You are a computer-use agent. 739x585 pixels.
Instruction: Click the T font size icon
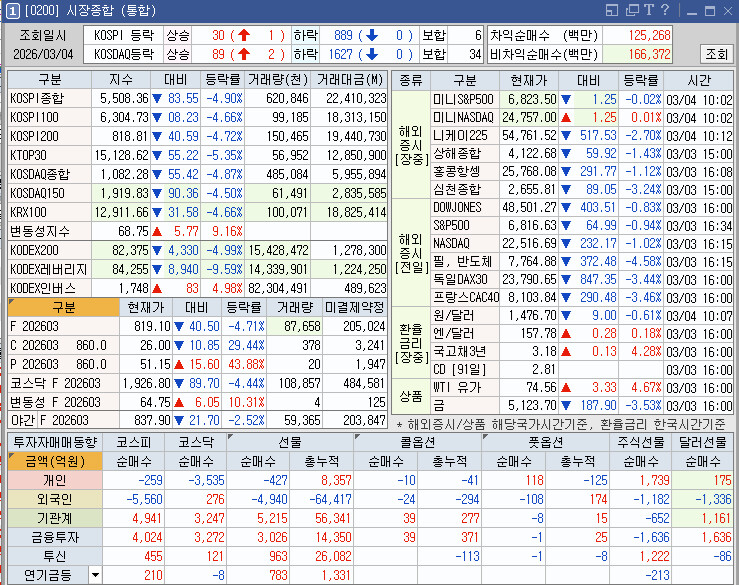tap(649, 10)
